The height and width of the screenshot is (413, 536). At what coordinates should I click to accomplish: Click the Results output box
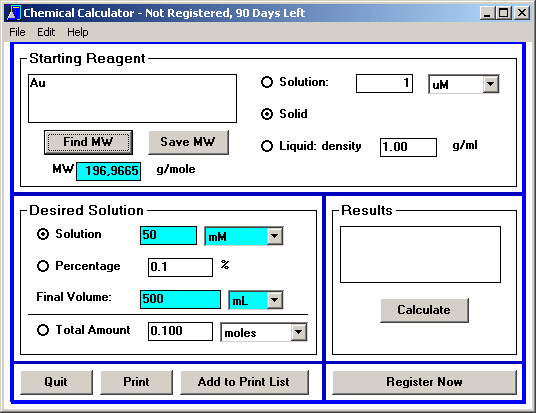420,254
